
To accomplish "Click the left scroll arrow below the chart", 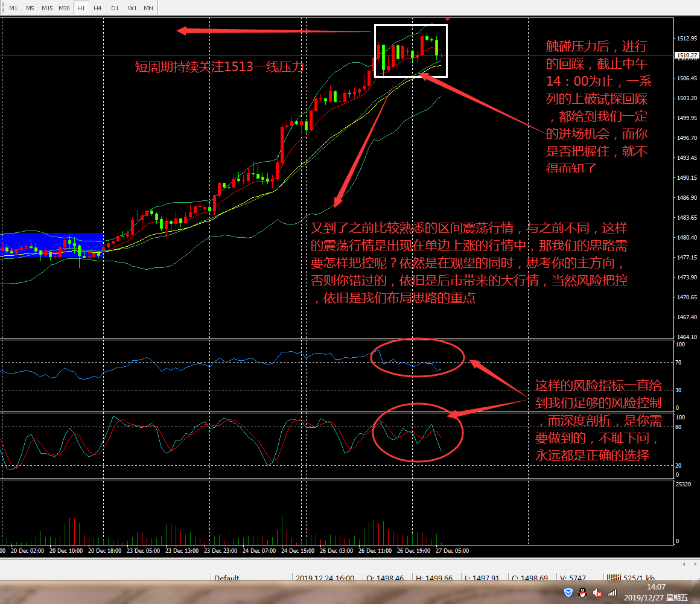I will click(684, 564).
